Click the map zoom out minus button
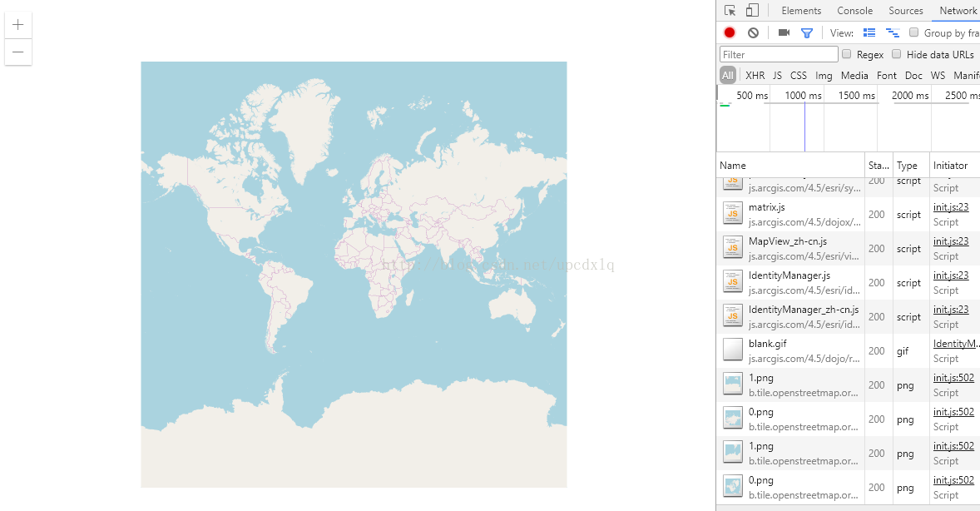The image size is (980, 511). (x=18, y=52)
